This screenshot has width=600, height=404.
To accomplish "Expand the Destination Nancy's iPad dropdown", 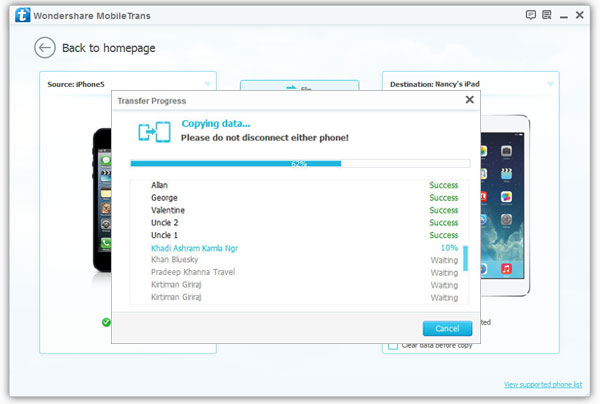I will tap(550, 84).
